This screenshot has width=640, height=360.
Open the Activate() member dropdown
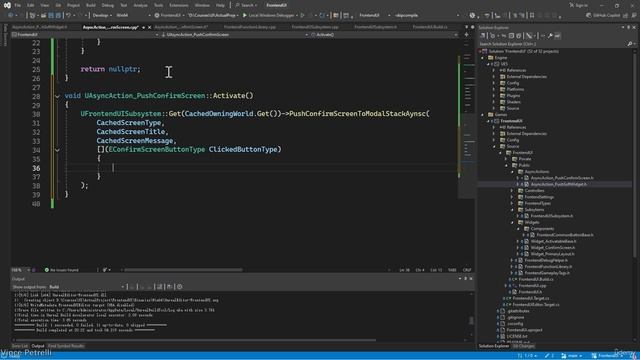[x=384, y=35]
